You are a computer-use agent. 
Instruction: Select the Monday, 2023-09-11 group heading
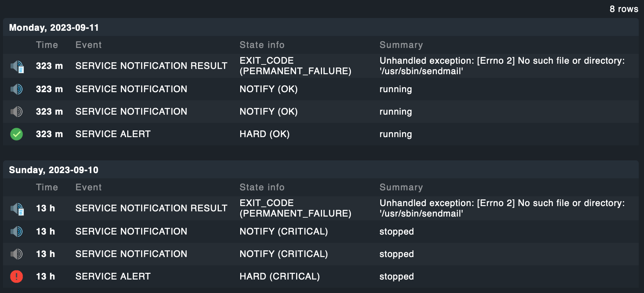click(x=54, y=28)
